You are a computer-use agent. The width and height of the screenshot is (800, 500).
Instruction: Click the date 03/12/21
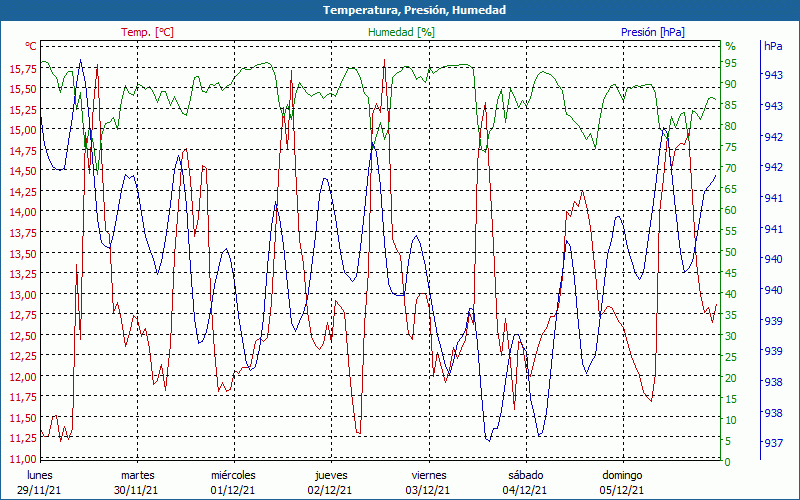tap(428, 490)
